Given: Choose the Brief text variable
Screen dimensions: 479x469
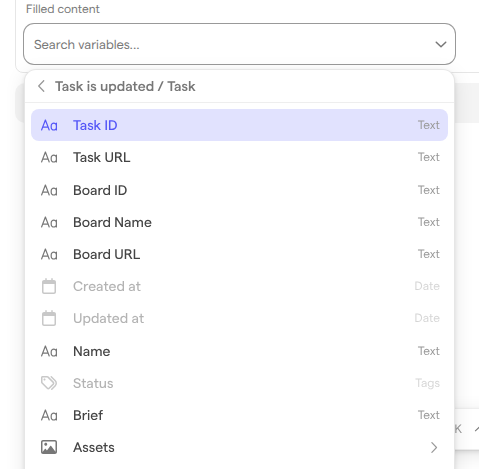Looking at the screenshot, I should pos(239,415).
